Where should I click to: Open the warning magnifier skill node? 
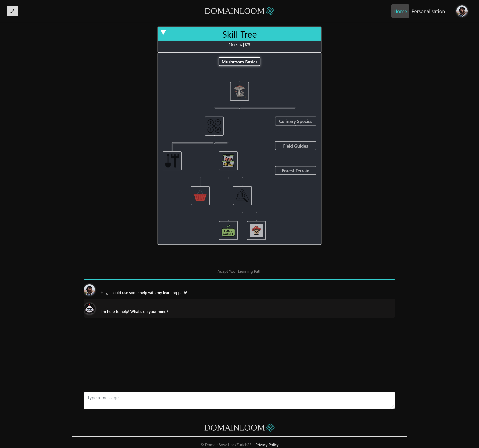click(x=242, y=196)
